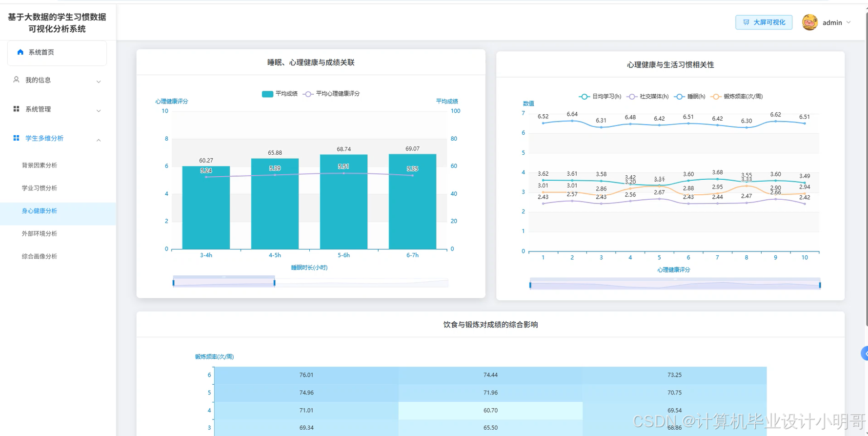
Task: Open 综合画像分析 page
Action: (40, 256)
